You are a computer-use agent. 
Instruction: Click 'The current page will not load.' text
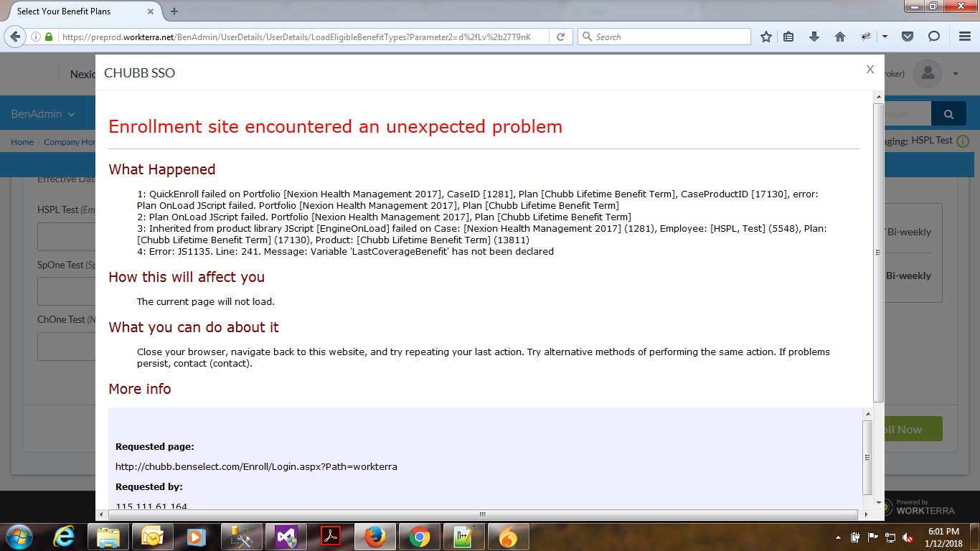(x=205, y=301)
